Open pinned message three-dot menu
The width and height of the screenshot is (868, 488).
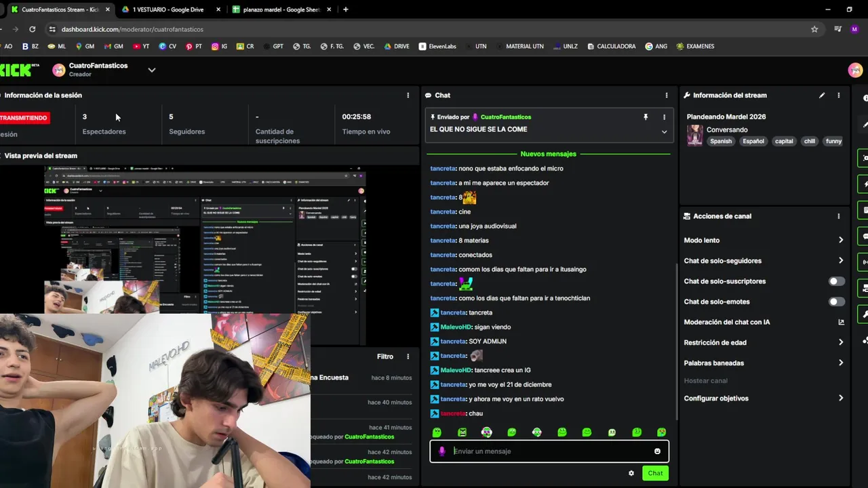pyautogui.click(x=664, y=117)
